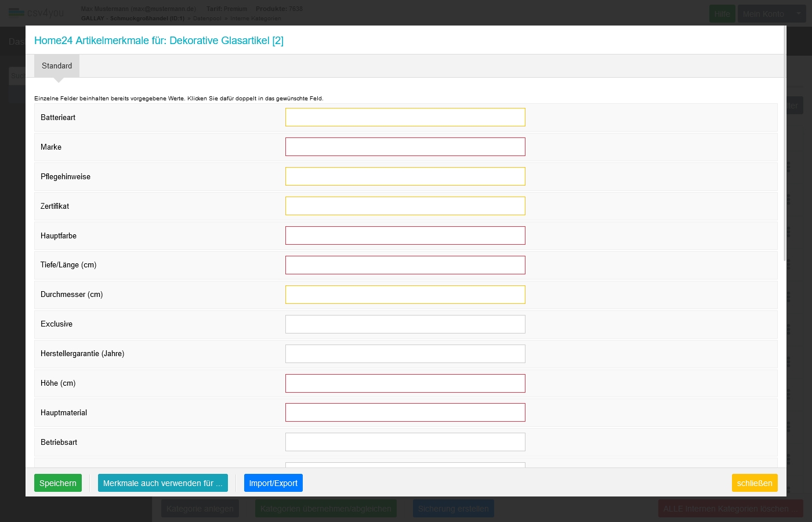Close the dialog with schließen button
This screenshot has height=522, width=812.
[754, 483]
